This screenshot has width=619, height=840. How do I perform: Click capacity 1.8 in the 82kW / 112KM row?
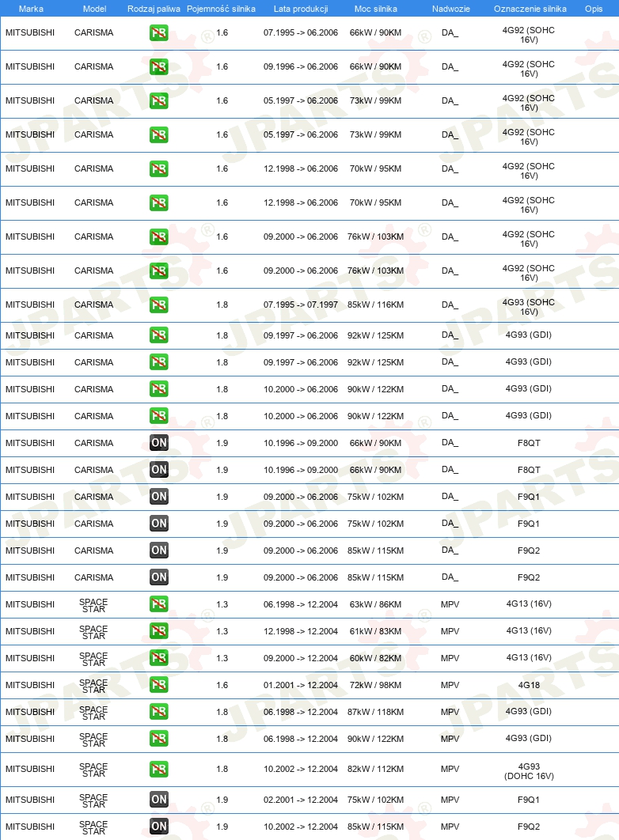coord(222,769)
